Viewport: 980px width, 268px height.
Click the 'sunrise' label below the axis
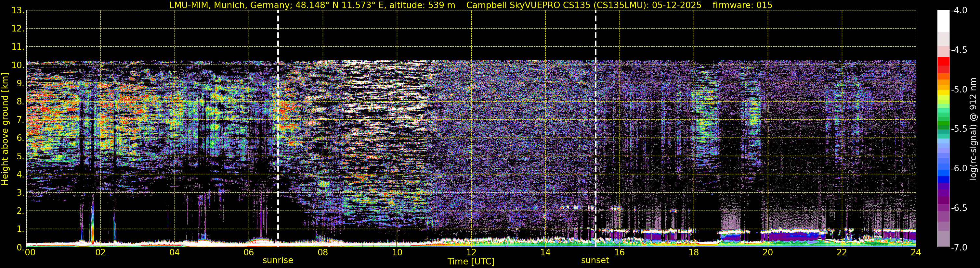click(278, 261)
